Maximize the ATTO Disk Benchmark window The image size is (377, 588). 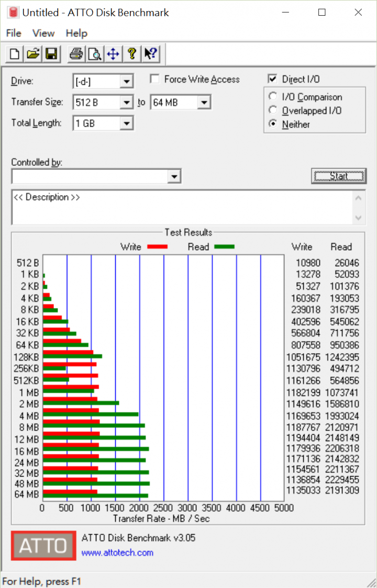pos(322,13)
